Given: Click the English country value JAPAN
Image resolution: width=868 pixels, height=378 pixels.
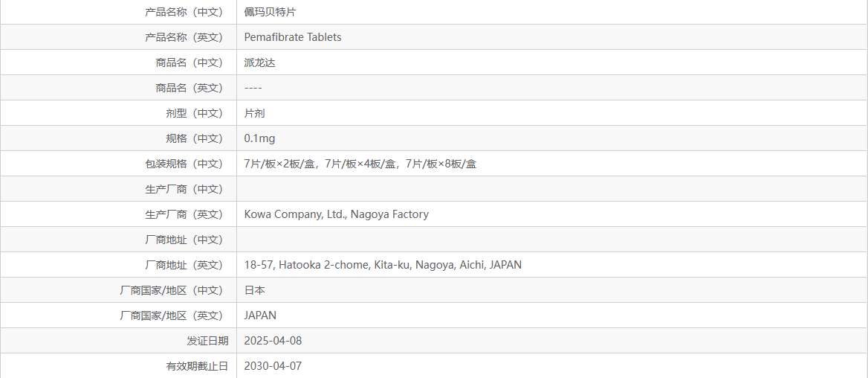Looking at the screenshot, I should 260,315.
